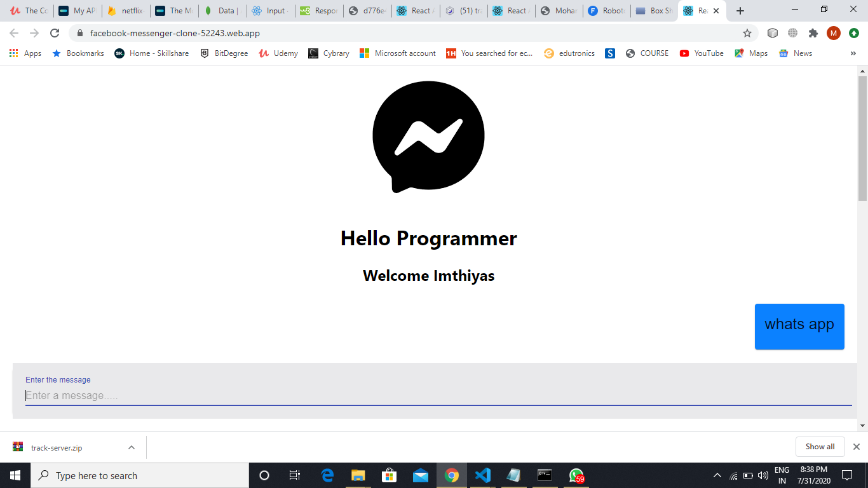Open the Windows Start menu
868x488 pixels.
point(15,475)
